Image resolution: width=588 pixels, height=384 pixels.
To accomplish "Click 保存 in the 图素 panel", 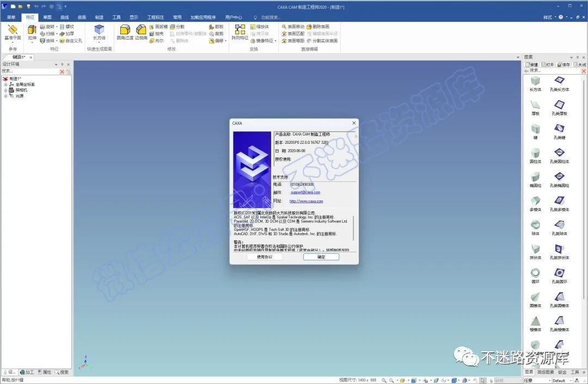I will (563, 64).
